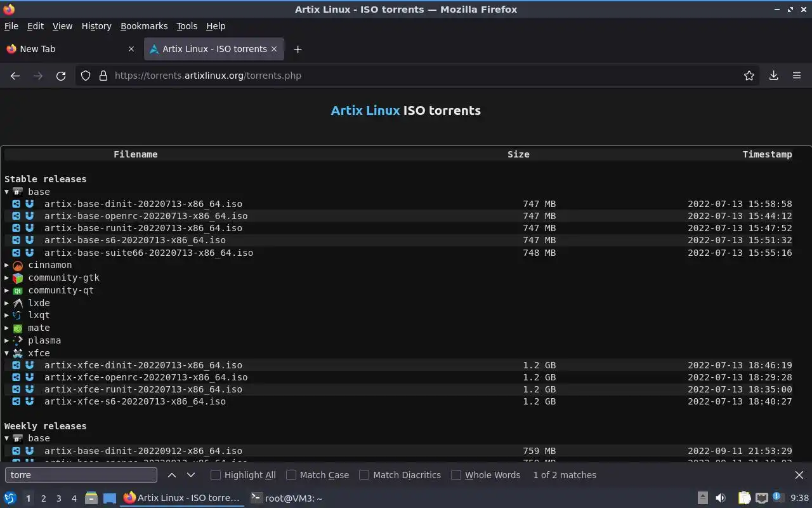The height and width of the screenshot is (508, 812).
Task: Click torrent icon for artix-xfce-runit-20220713 ISO
Action: pyautogui.click(x=16, y=389)
